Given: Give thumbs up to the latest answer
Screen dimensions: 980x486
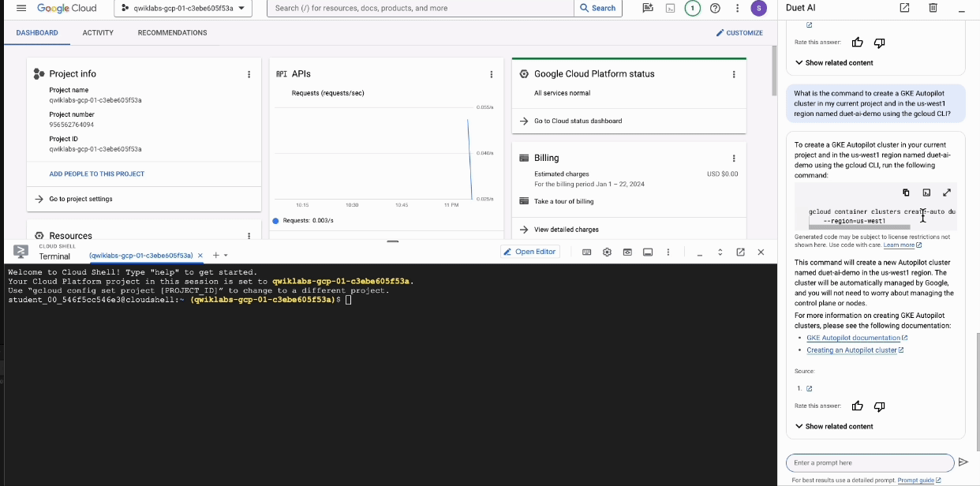Looking at the screenshot, I should pos(858,406).
